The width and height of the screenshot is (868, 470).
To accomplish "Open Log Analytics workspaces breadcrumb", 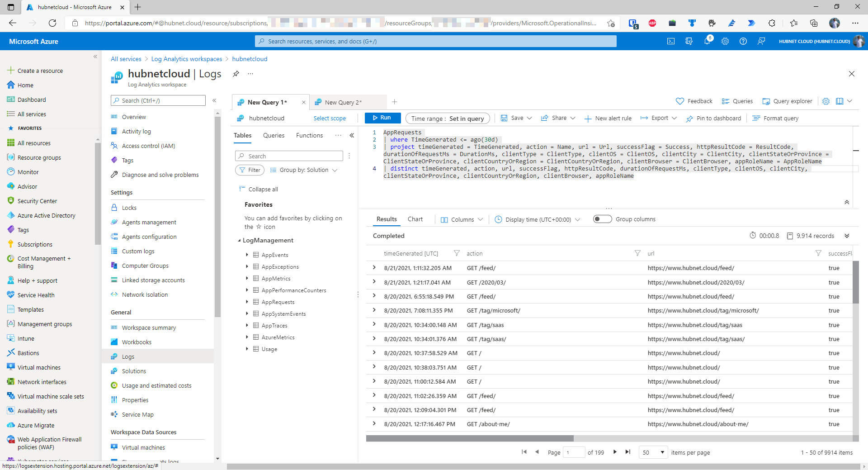I will 187,59.
